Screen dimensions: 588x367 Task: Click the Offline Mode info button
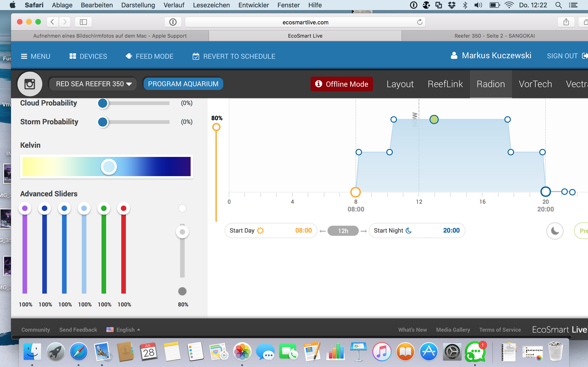point(341,84)
